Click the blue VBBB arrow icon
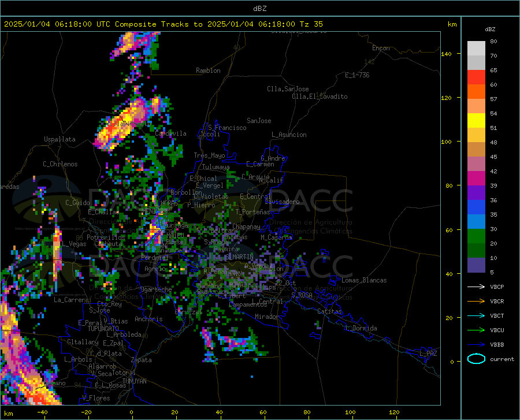Viewport: 520px width, 420px height. [x=476, y=345]
